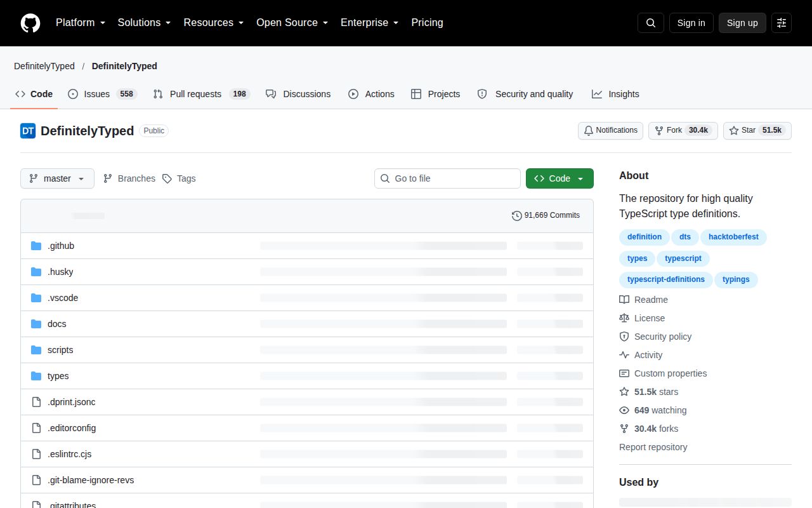The height and width of the screenshot is (508, 812).
Task: Click the Custom properties icon
Action: pyautogui.click(x=624, y=373)
